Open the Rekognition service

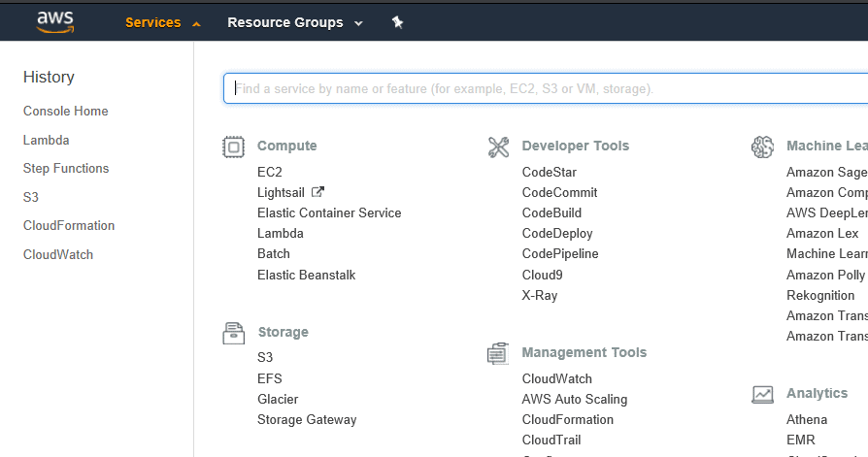[x=820, y=295]
